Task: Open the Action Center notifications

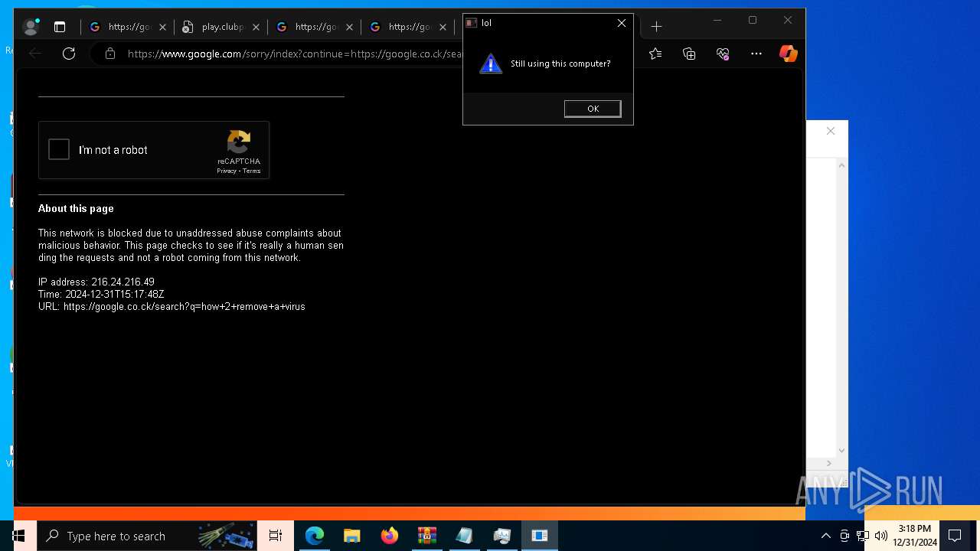Action: [x=955, y=536]
